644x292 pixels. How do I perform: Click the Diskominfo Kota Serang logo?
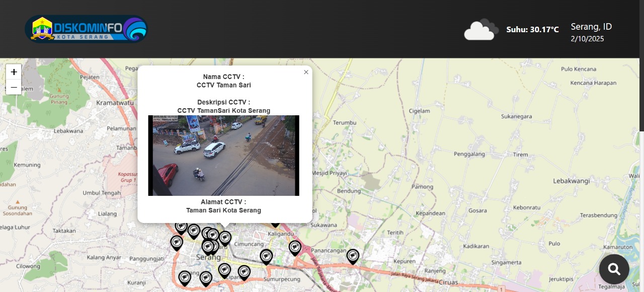(x=86, y=29)
